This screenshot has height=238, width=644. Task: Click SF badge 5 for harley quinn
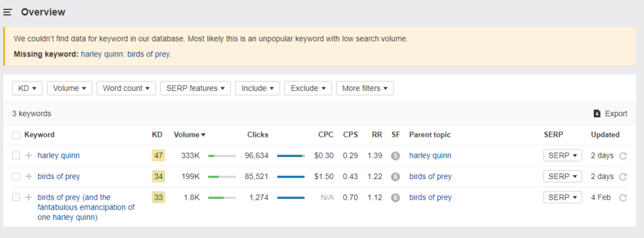pos(396,156)
